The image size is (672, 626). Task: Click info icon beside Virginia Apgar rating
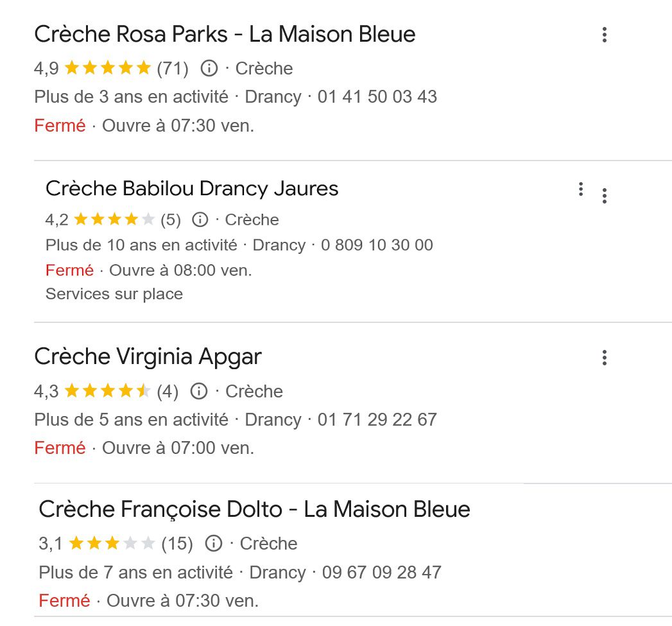tap(199, 391)
